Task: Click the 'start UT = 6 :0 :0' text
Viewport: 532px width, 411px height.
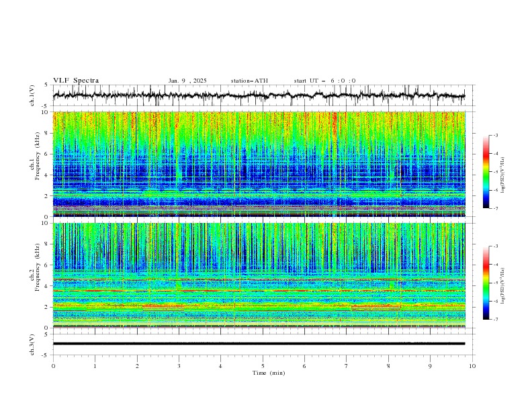Action: pyautogui.click(x=324, y=81)
